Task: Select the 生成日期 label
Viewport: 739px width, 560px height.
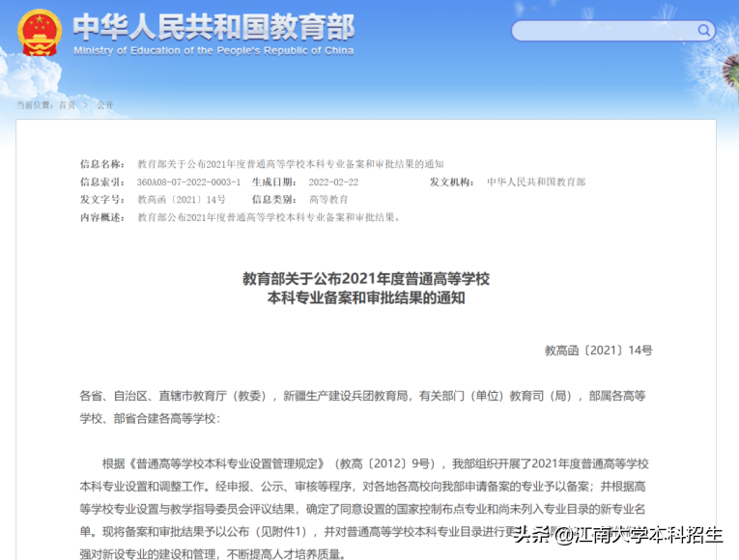Action: click(x=273, y=182)
